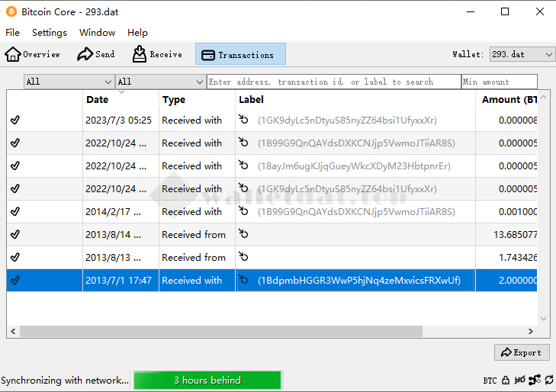Expand the date filter dropdown

point(69,82)
